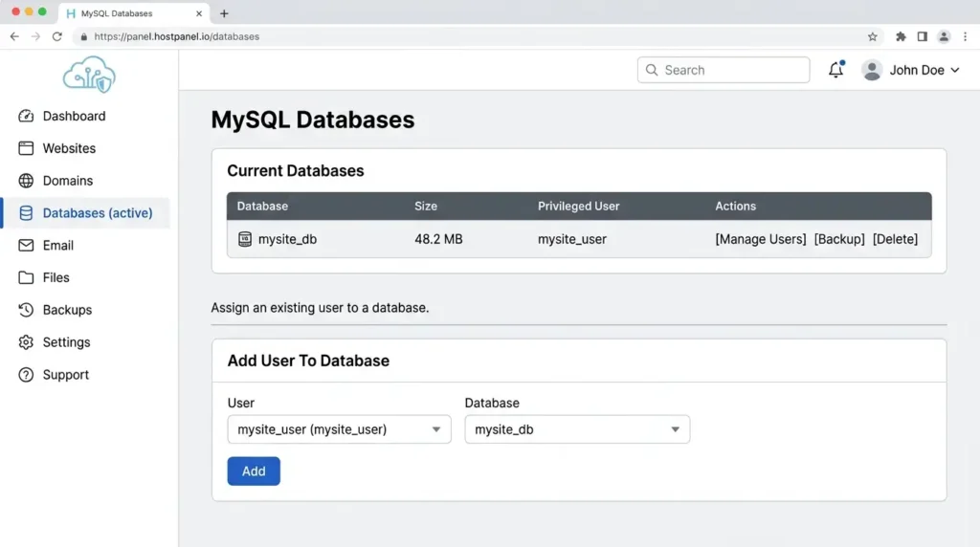This screenshot has height=547, width=980.
Task: Click Backup link for mysite_db
Action: point(839,239)
